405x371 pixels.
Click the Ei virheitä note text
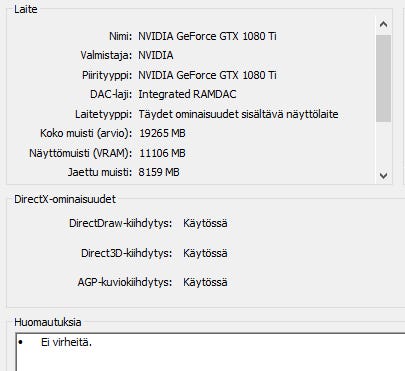66,342
